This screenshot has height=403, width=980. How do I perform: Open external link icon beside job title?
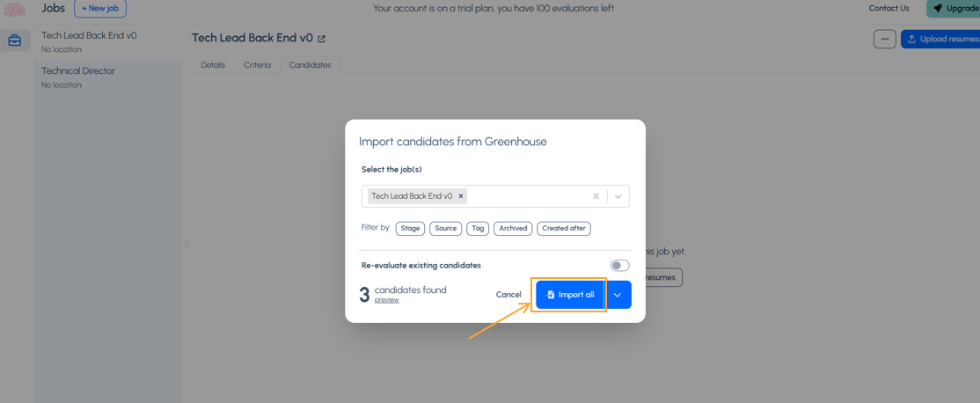click(x=322, y=39)
